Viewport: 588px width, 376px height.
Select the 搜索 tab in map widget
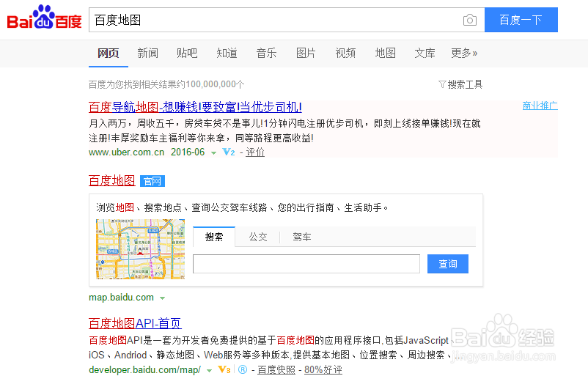(214, 237)
